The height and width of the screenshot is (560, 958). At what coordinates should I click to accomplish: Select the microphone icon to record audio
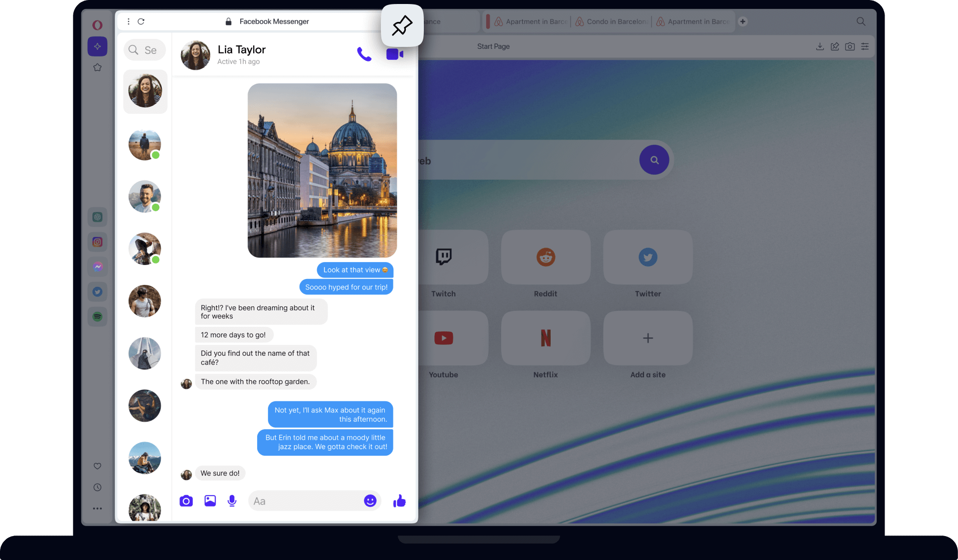click(232, 501)
